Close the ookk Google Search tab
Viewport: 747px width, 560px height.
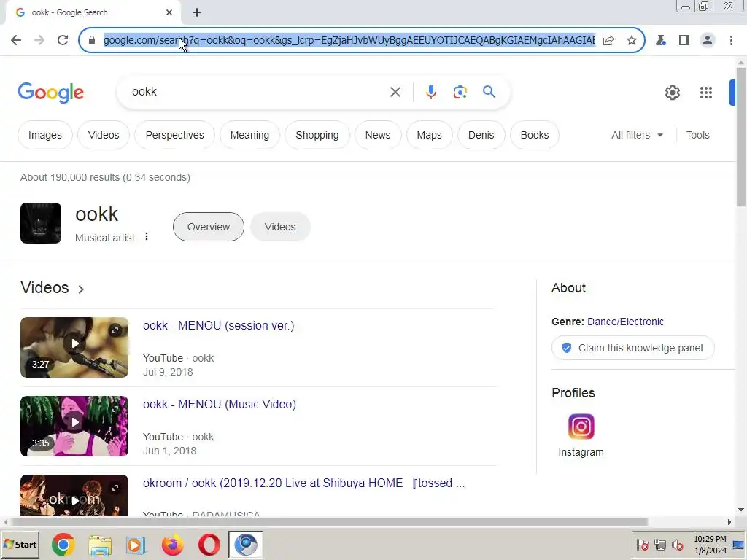169,13
